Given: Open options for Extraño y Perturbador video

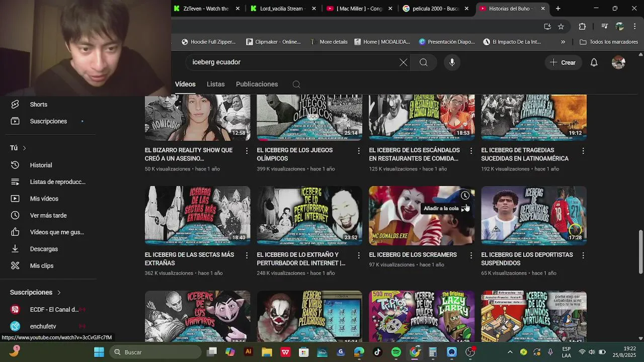Looking at the screenshot, I should tap(359, 255).
